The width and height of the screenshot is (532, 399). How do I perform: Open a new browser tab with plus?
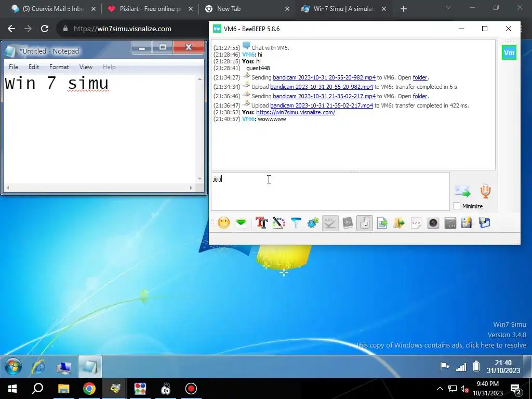tap(403, 9)
